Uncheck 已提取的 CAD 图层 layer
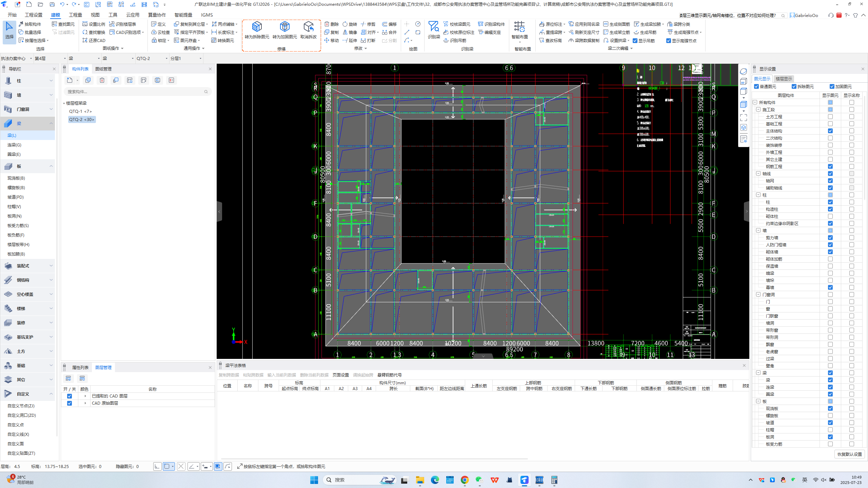This screenshot has width=868, height=488. pos(70,396)
